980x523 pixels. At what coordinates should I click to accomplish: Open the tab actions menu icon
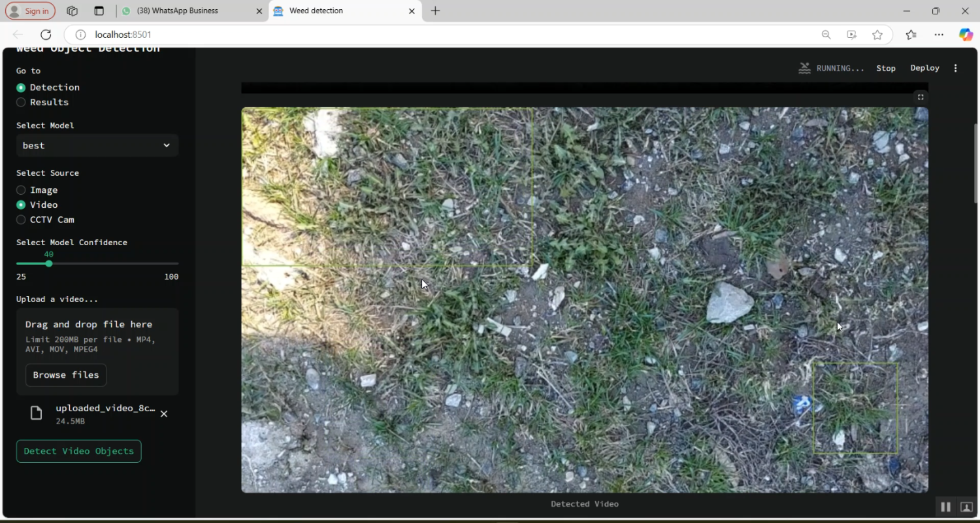pos(99,11)
